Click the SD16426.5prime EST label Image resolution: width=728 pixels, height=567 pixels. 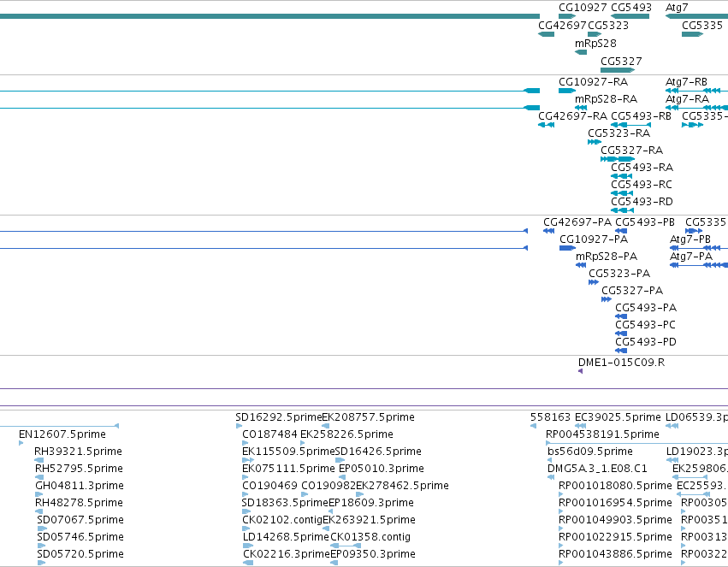378,452
